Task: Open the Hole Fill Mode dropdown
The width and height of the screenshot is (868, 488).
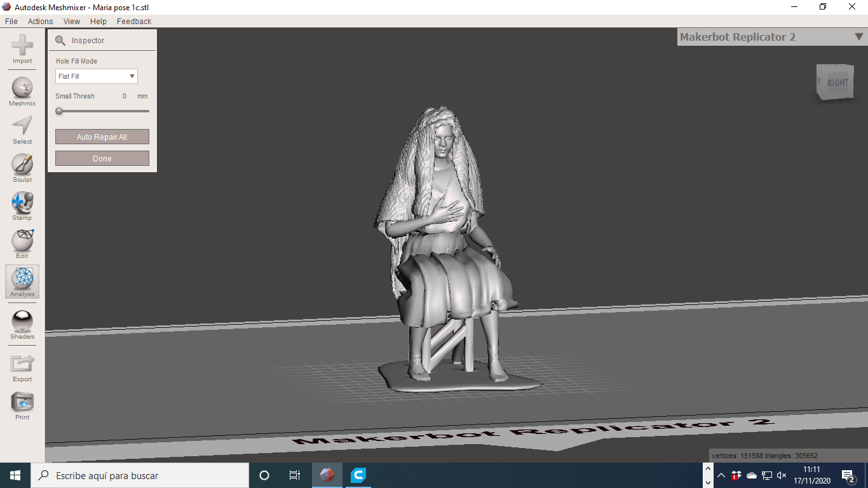Action: (x=96, y=76)
